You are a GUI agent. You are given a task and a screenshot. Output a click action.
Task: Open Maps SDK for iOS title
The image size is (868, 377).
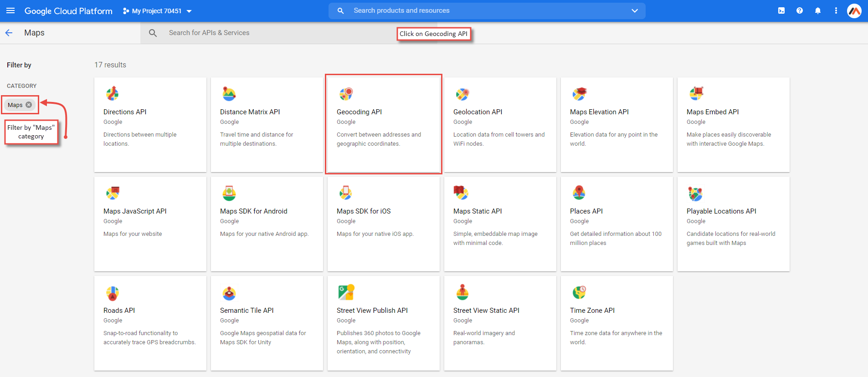364,211
